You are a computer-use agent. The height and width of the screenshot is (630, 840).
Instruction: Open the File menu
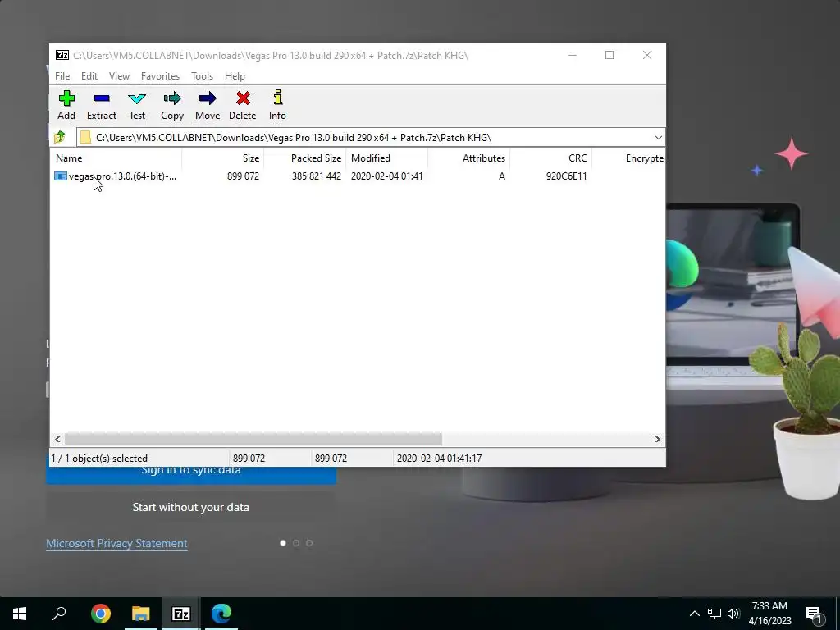pyautogui.click(x=62, y=76)
